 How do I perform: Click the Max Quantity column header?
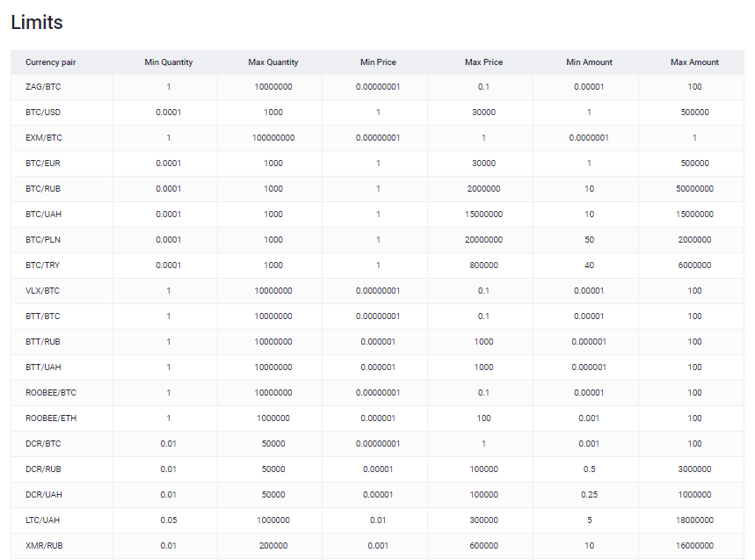tap(273, 62)
